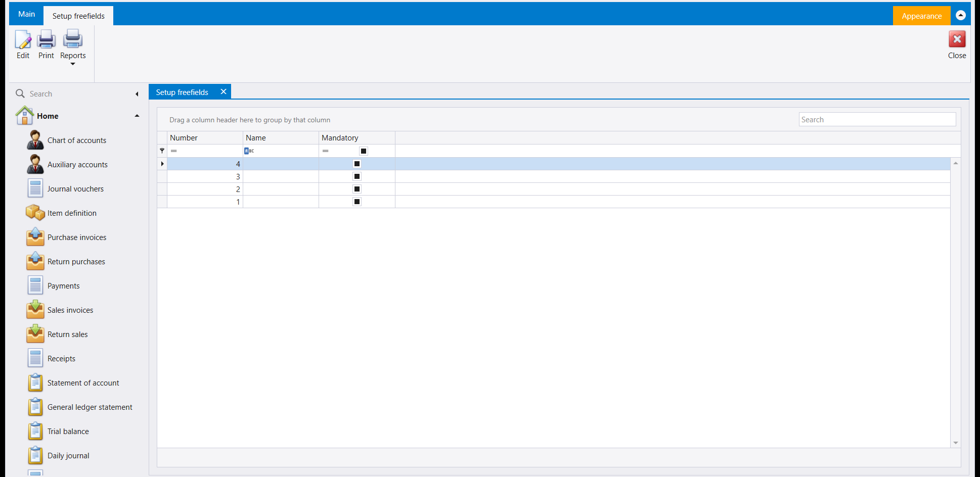Open Chart of accounts from sidebar
Viewport: 980px width, 477px height.
point(77,140)
